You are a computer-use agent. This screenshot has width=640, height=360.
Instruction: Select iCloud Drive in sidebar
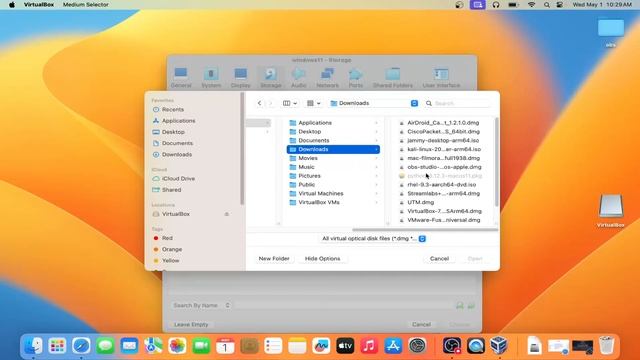click(178, 178)
